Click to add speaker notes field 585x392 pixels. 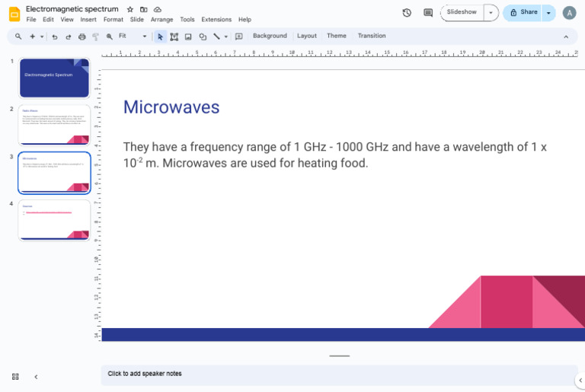[x=339, y=374]
